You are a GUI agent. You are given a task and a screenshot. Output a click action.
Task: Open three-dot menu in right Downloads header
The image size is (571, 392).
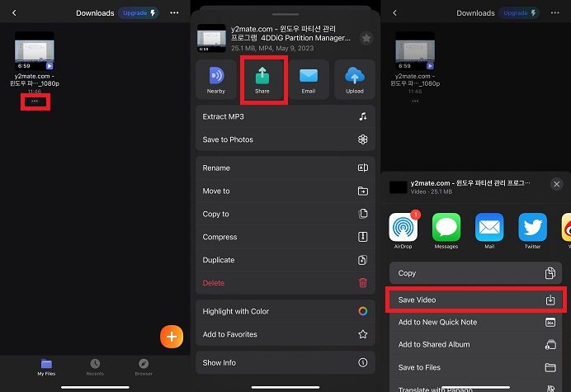(x=555, y=12)
